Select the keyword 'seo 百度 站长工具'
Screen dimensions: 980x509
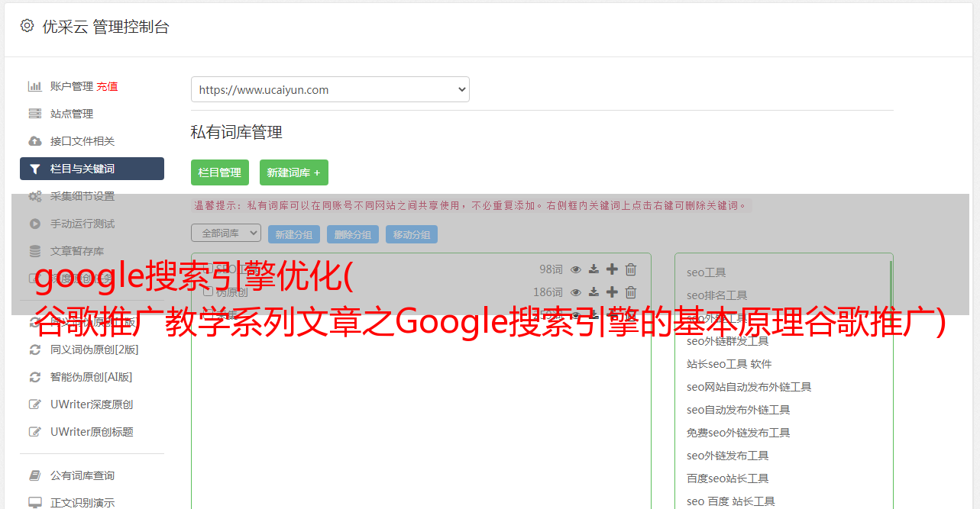tap(731, 501)
